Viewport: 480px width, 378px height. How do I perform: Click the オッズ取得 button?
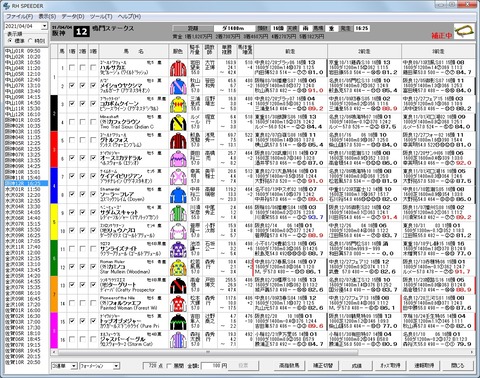[390, 365]
